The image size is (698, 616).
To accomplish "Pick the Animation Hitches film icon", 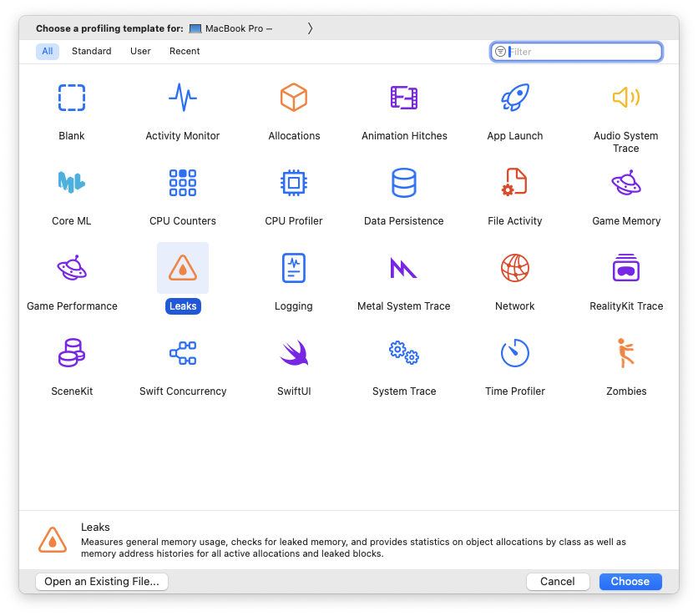I will [x=404, y=98].
